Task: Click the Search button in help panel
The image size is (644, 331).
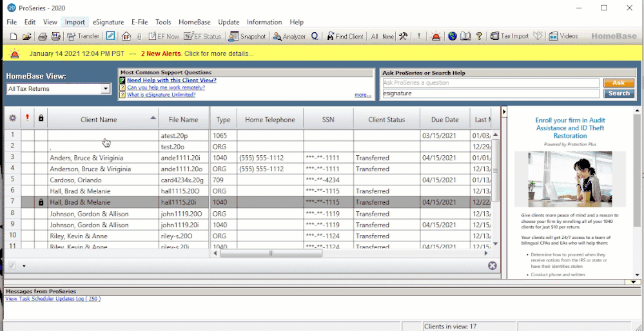Action: (619, 93)
